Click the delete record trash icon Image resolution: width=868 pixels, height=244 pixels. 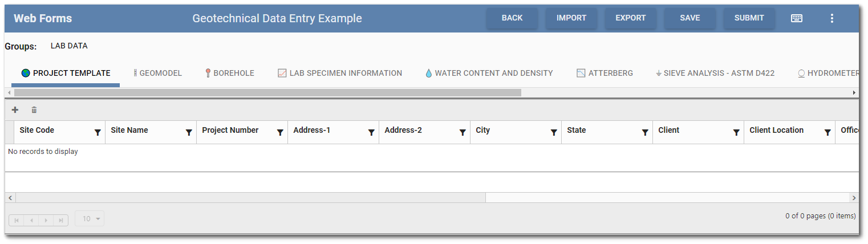(x=34, y=110)
